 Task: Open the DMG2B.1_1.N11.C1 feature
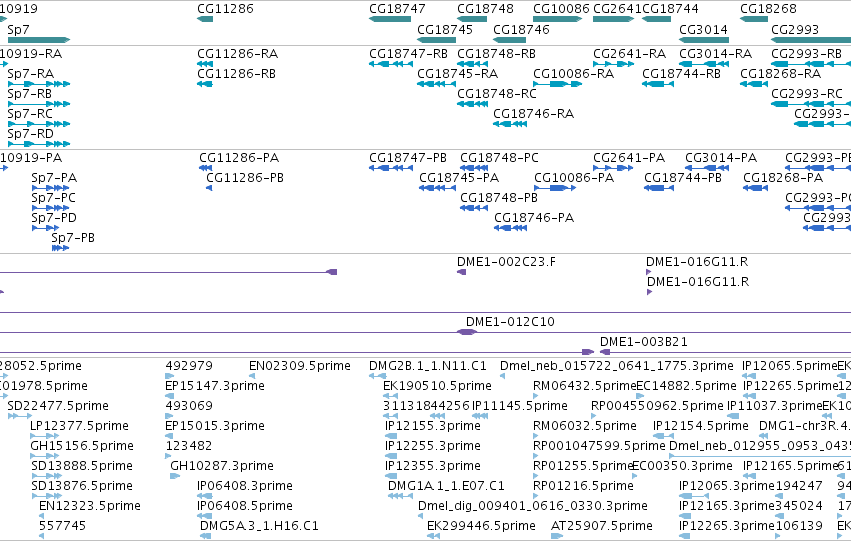(428, 366)
